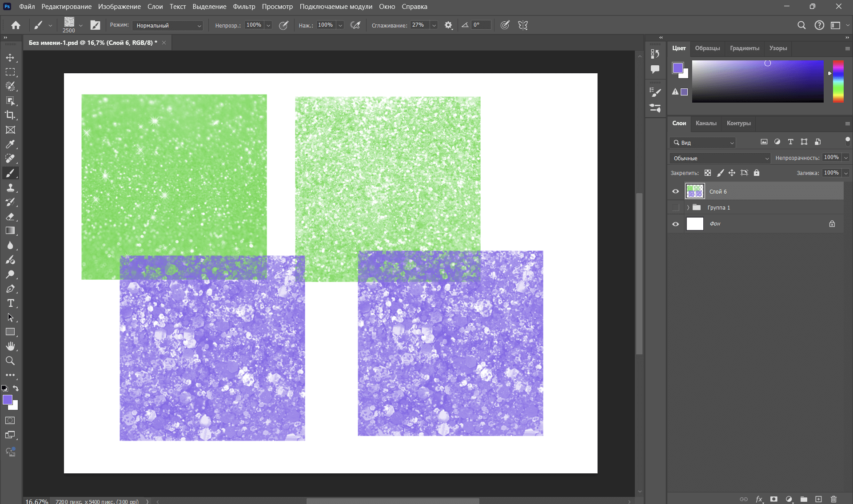
Task: Toggle visibility of Фон layer
Action: tap(676, 223)
